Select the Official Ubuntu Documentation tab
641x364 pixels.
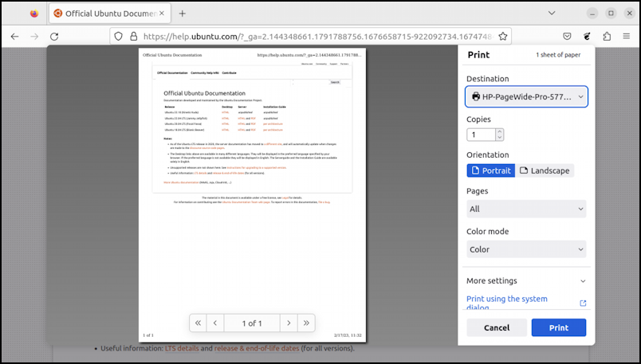click(109, 14)
